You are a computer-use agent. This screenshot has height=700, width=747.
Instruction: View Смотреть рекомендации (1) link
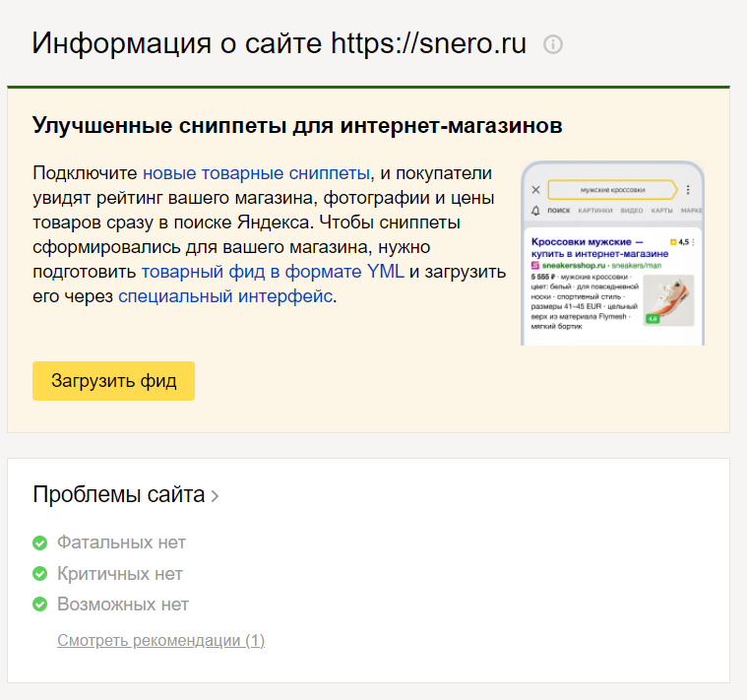click(160, 641)
